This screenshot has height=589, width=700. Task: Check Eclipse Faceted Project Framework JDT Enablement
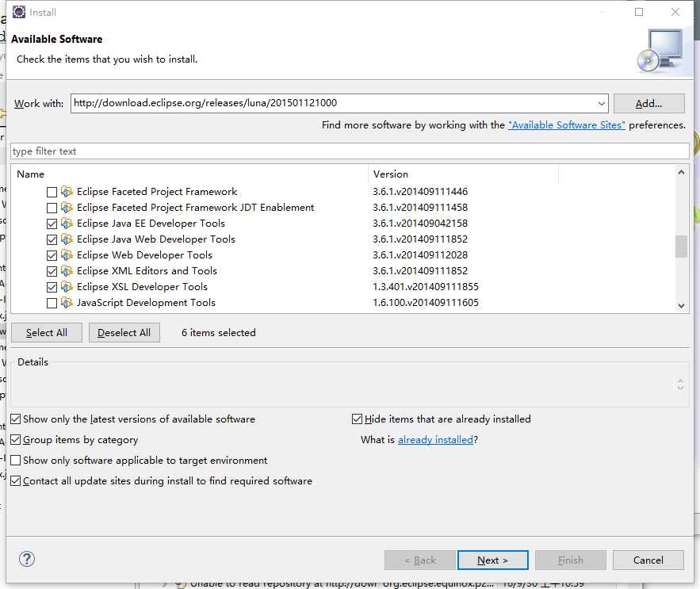(x=52, y=208)
